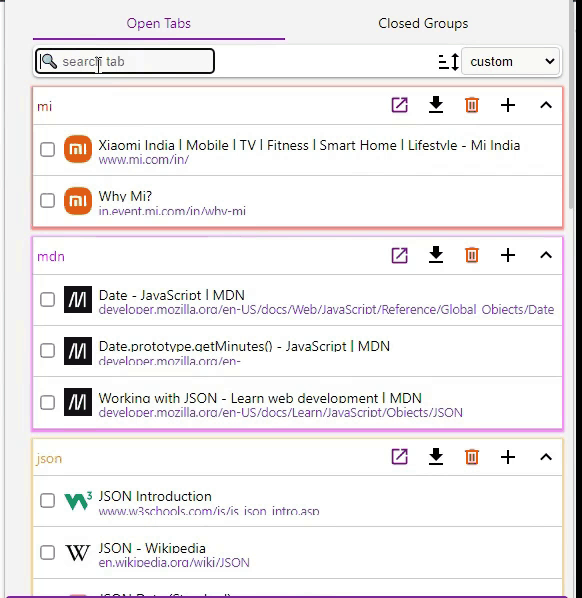Click the Xiaomi India Mi favicon

pyautogui.click(x=78, y=149)
